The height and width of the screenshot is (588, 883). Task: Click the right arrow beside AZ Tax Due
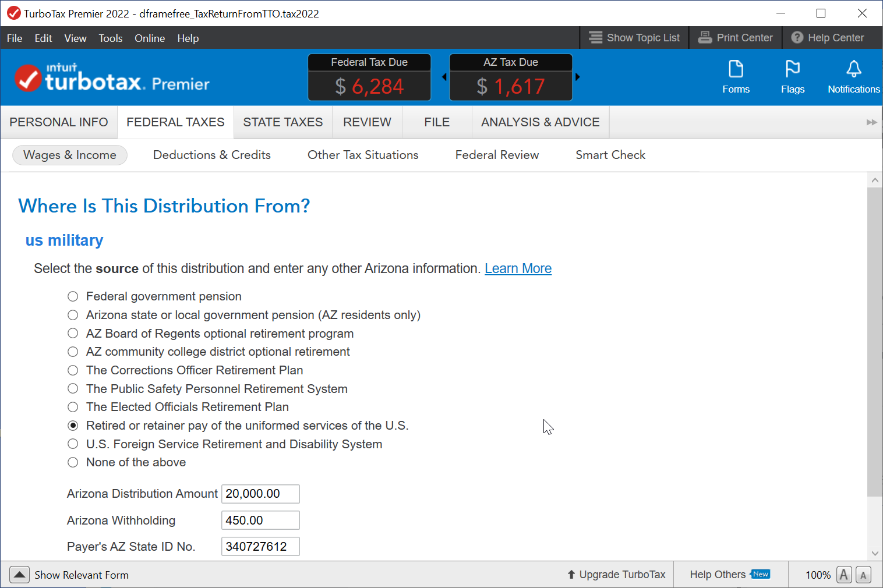(x=577, y=77)
